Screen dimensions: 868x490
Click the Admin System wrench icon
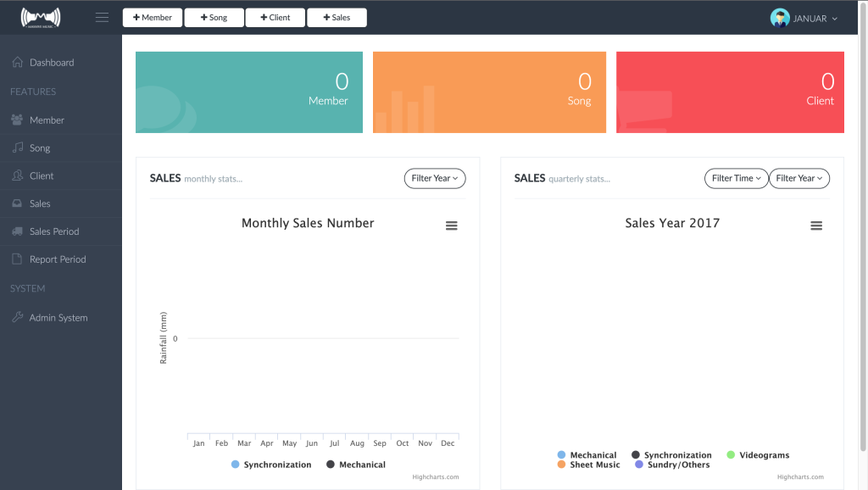18,317
